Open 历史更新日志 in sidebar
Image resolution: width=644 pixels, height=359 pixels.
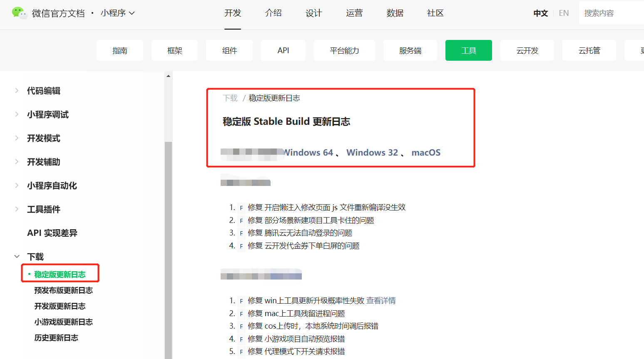(56, 338)
